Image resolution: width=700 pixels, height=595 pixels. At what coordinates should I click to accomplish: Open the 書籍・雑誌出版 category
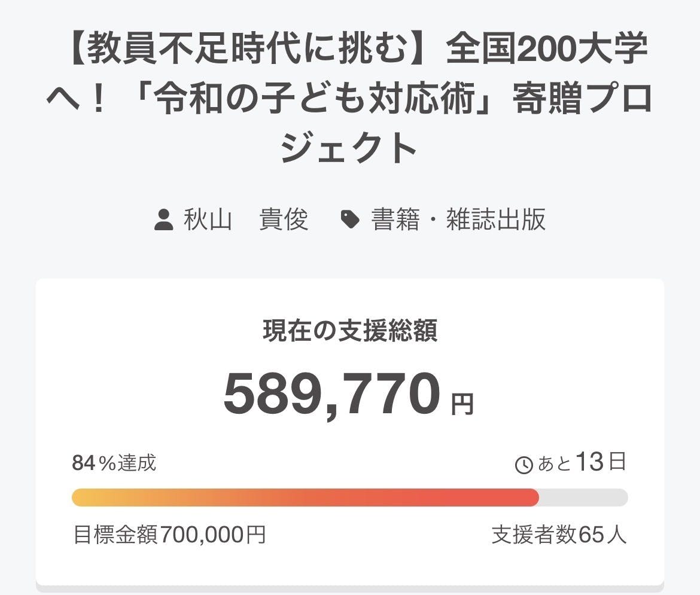click(458, 219)
